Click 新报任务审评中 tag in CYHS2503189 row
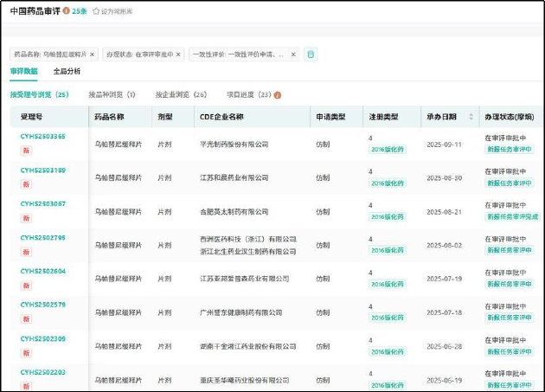This screenshot has width=545, height=392. tap(510, 183)
